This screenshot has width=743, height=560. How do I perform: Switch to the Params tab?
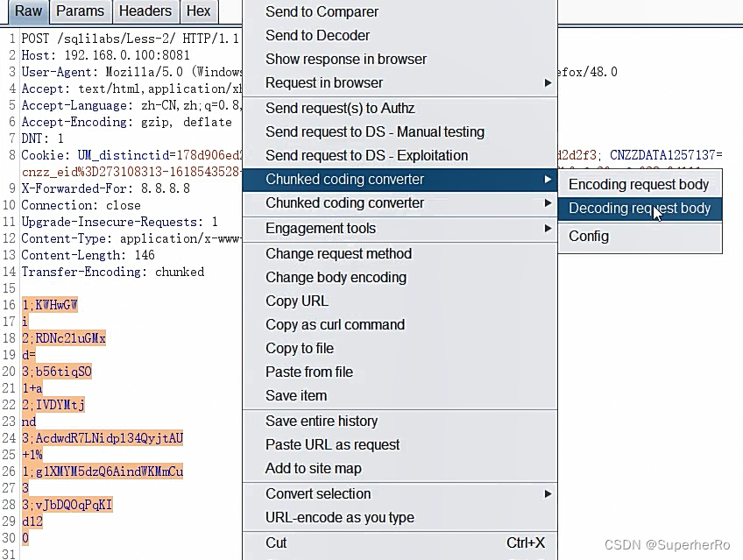click(80, 11)
